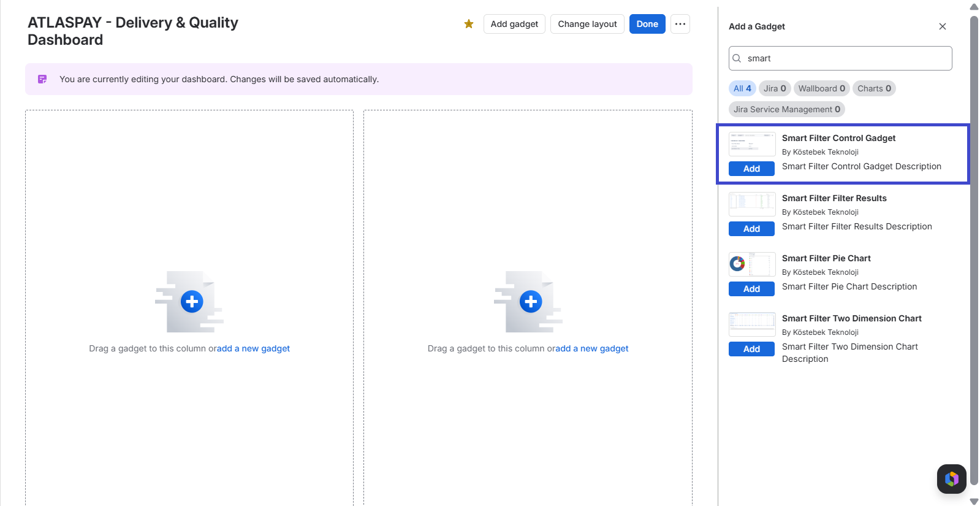
Task: Click 'Smart Filter Filter Results Description' text
Action: click(x=857, y=226)
